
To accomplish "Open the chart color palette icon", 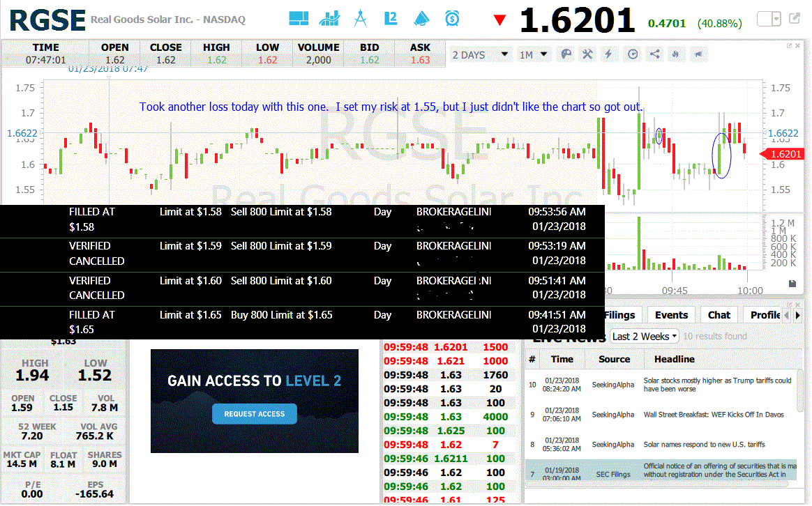I will [x=566, y=54].
